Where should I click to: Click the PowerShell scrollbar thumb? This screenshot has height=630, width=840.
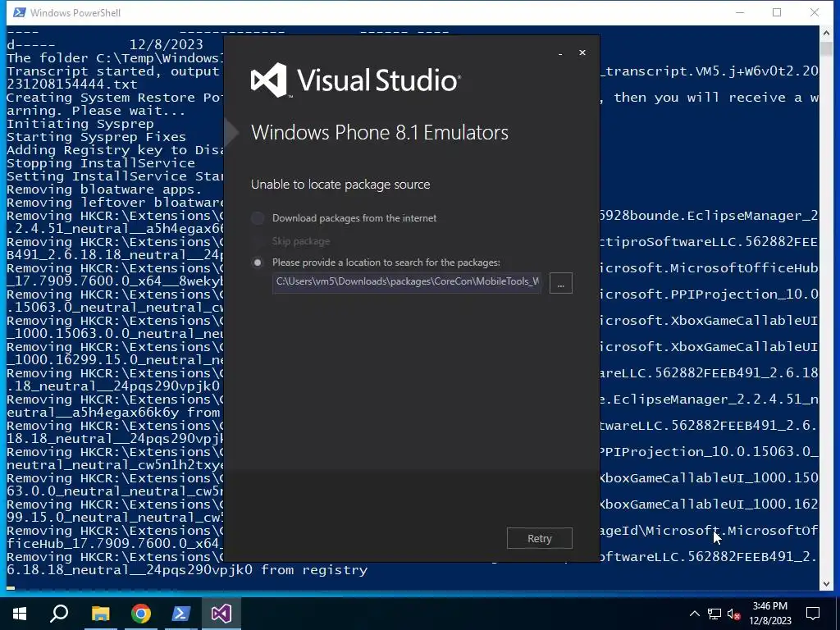[826, 48]
